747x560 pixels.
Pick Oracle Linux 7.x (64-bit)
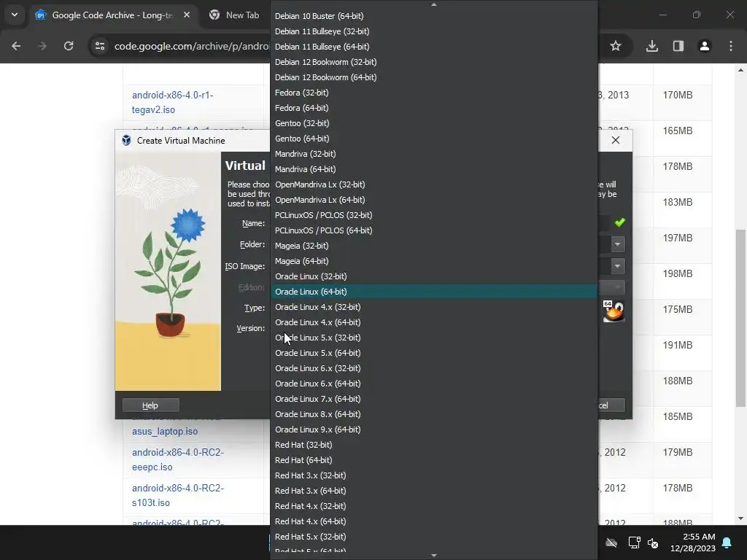(434, 399)
